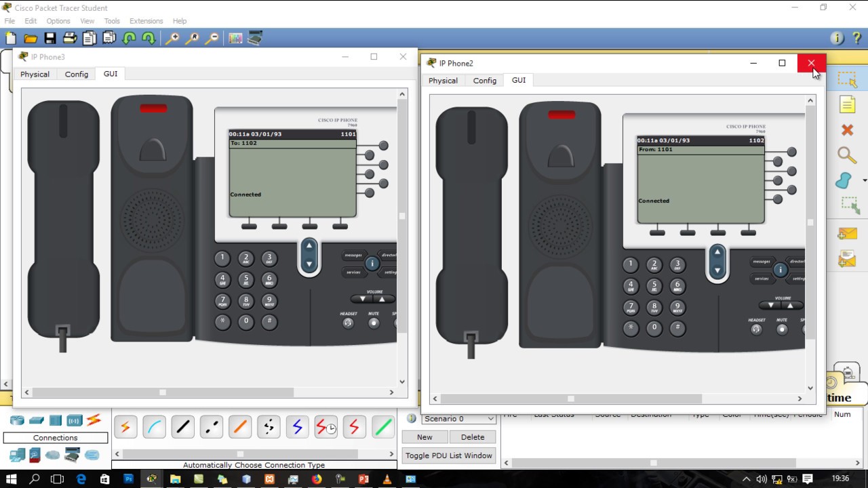Zoom out with the minus magnifier
868x488 pixels.
tap(212, 39)
